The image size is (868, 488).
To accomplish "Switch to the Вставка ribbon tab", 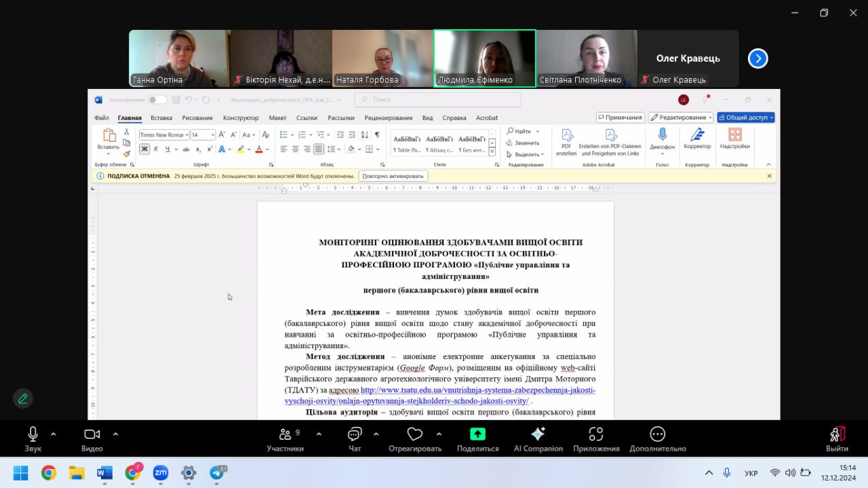I will point(161,118).
